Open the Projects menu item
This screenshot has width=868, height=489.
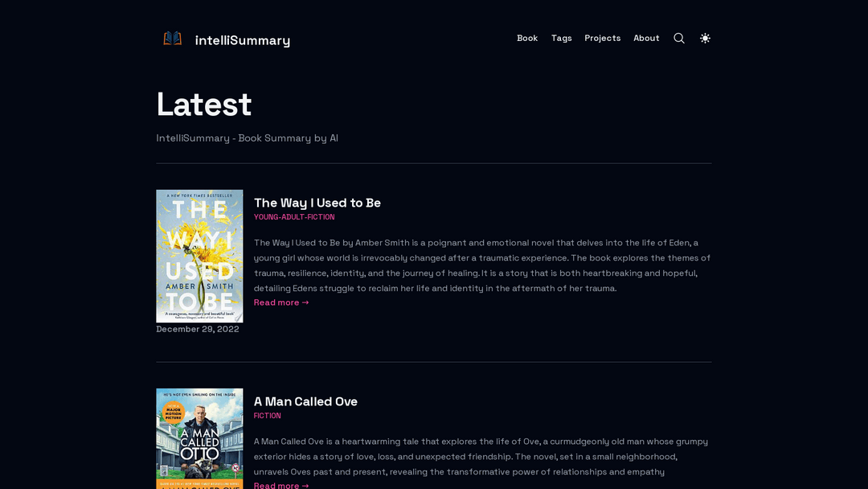click(x=602, y=39)
